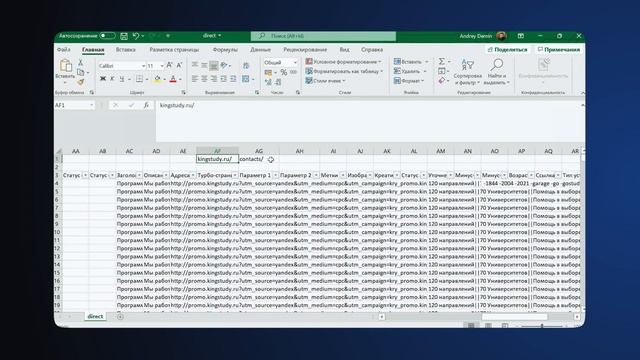Image resolution: width=640 pixels, height=360 pixels.
Task: Open filter dropdown for Турбо-страница column
Action: (x=235, y=175)
